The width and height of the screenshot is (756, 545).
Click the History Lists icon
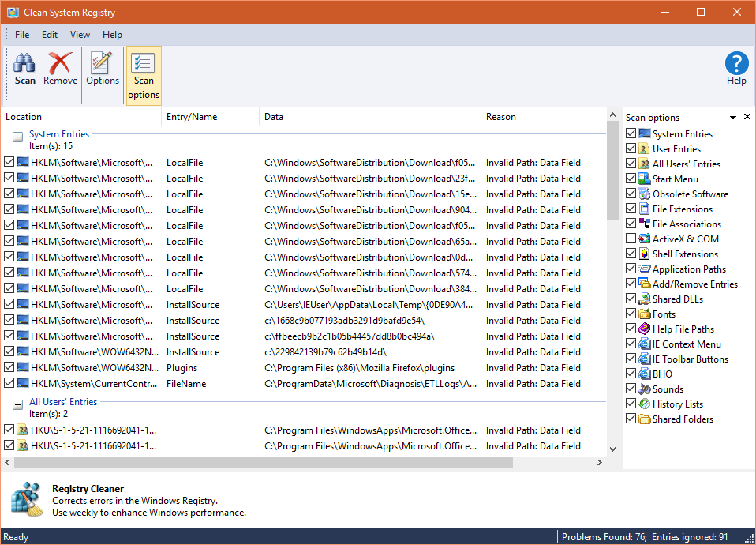tap(645, 404)
